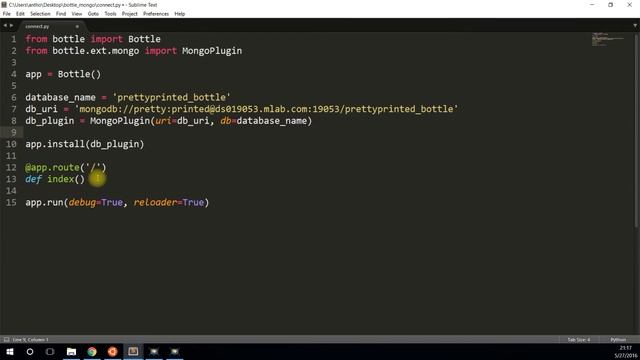Open the Find menu

61,14
